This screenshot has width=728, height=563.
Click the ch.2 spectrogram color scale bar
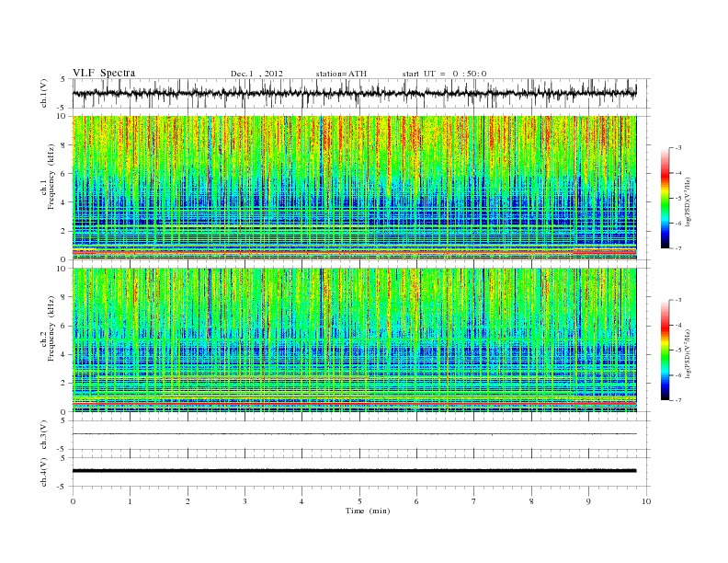point(665,350)
